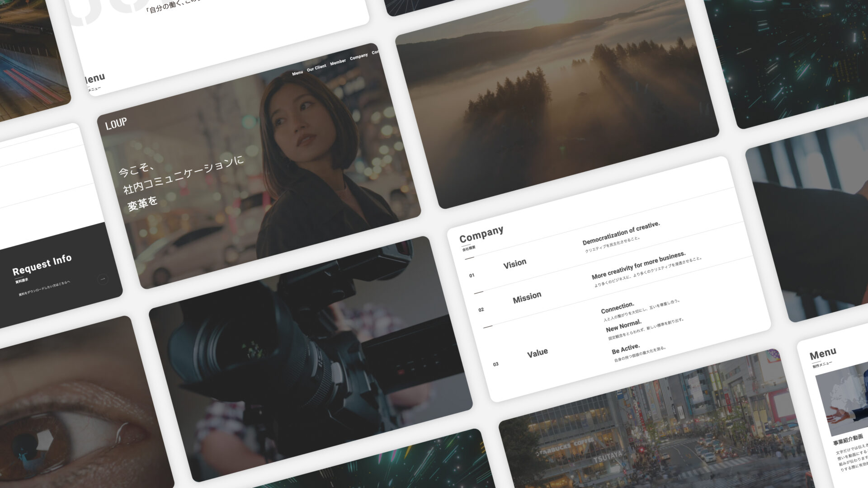Click the Vision row in Company card

[x=515, y=264]
